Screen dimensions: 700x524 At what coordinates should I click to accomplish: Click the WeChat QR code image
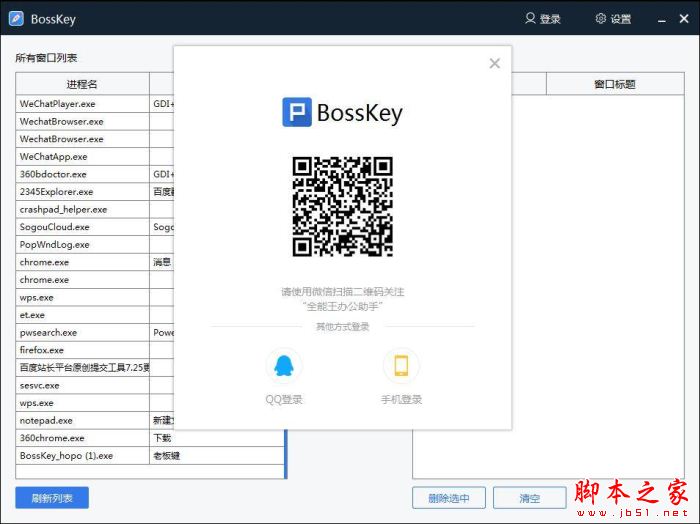click(x=342, y=206)
